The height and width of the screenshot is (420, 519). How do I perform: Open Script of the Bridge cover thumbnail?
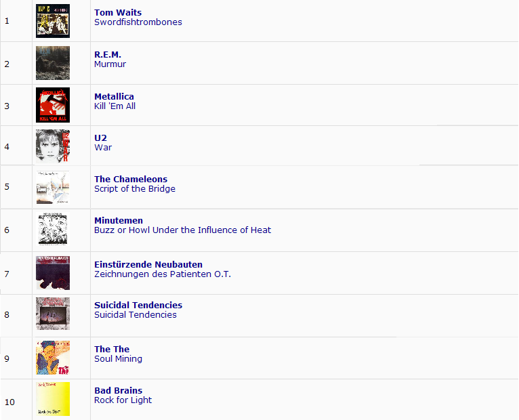coord(53,188)
